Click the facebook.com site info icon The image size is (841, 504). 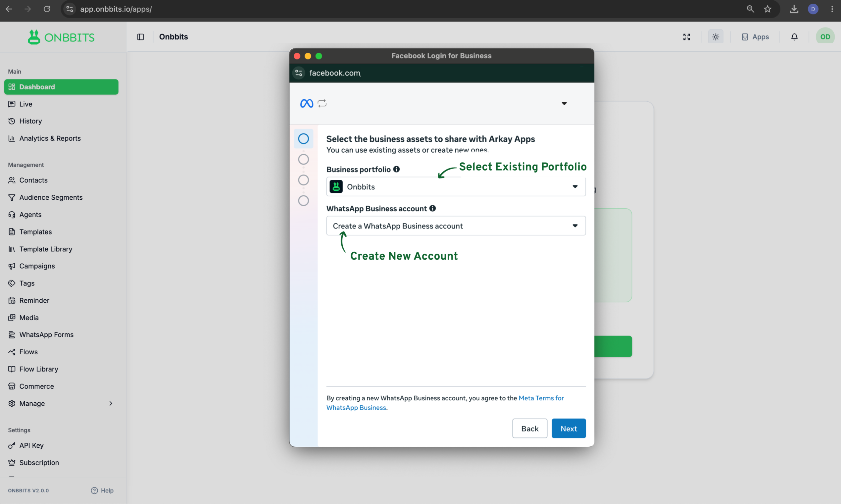(299, 73)
